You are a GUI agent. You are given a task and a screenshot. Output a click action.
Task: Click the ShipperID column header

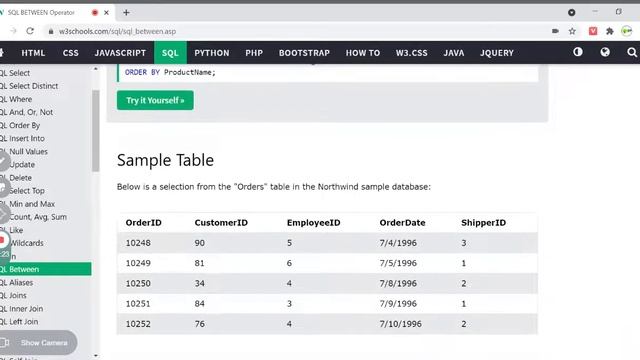[483, 223]
